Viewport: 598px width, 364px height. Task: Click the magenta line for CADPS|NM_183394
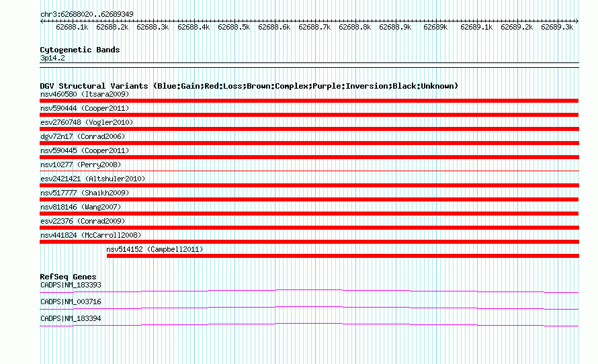click(309, 325)
